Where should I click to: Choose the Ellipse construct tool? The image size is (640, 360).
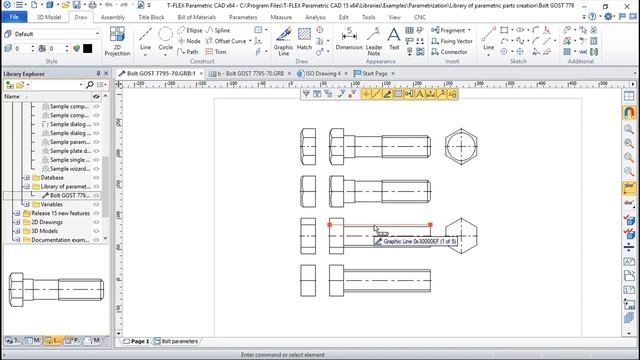pyautogui.click(x=190, y=30)
